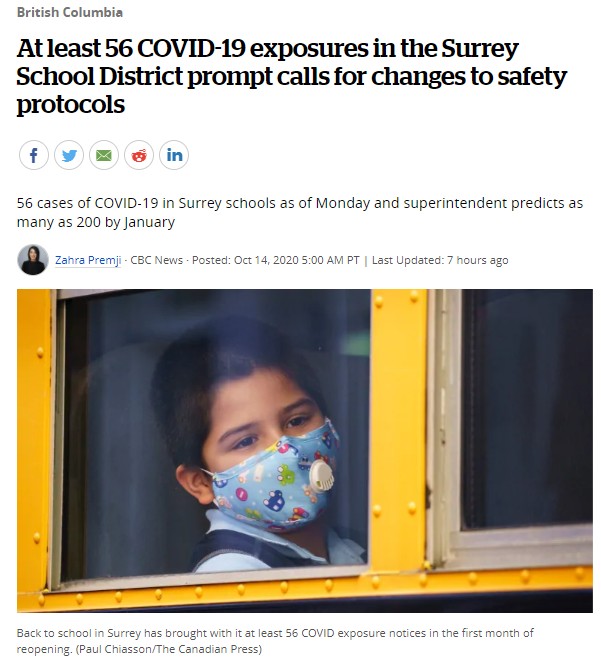The width and height of the screenshot is (601, 667).
Task: Open Zahra Premji's author avatar
Action: [33, 259]
